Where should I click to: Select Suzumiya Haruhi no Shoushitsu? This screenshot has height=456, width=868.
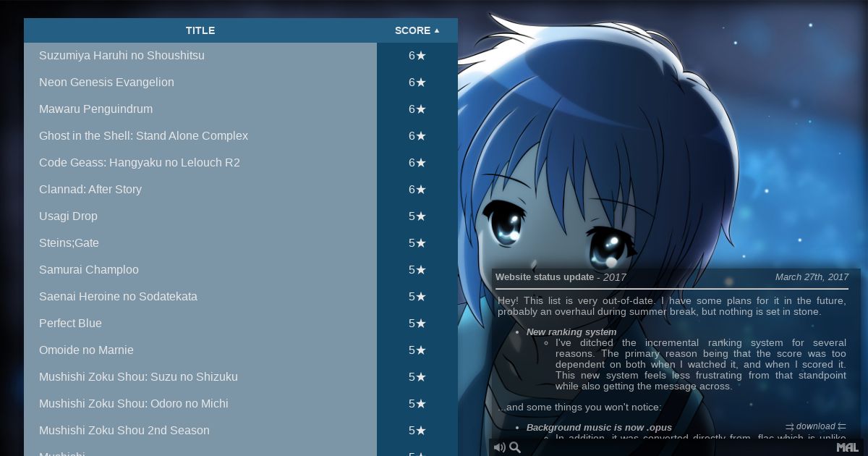pos(122,56)
